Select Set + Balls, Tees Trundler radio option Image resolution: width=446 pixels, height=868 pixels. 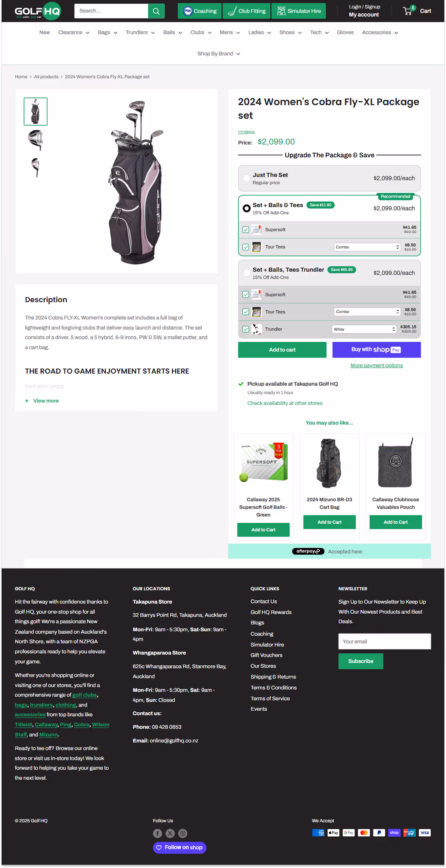[247, 273]
